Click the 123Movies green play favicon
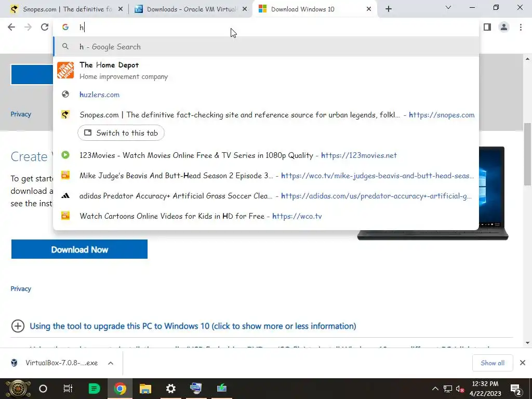The height and width of the screenshot is (399, 532). (65, 155)
